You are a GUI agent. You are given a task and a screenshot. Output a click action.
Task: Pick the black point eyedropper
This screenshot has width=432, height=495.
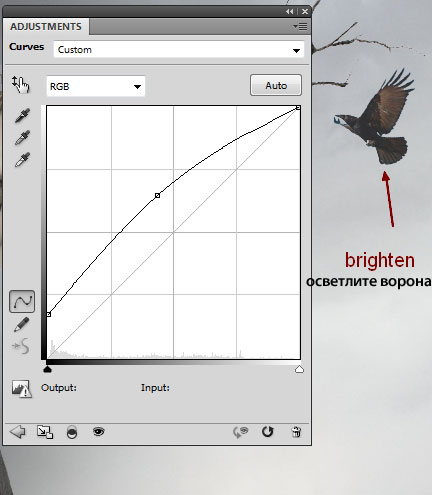coord(22,115)
